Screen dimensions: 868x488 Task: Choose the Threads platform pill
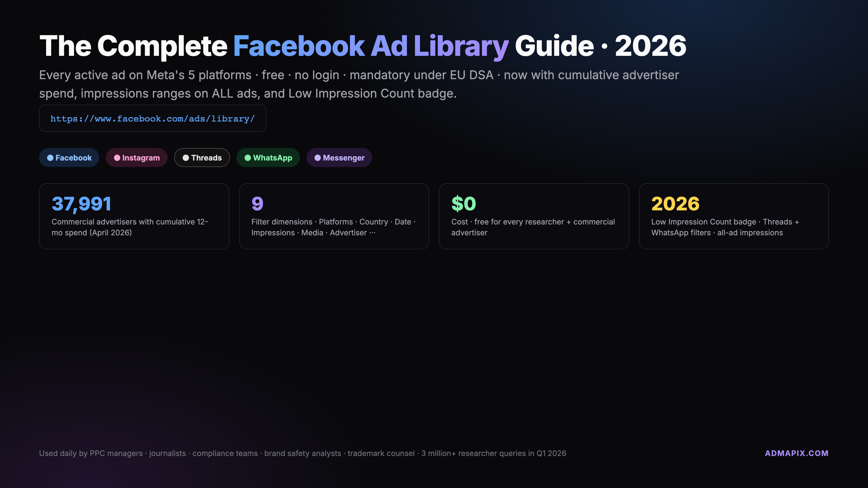206,158
